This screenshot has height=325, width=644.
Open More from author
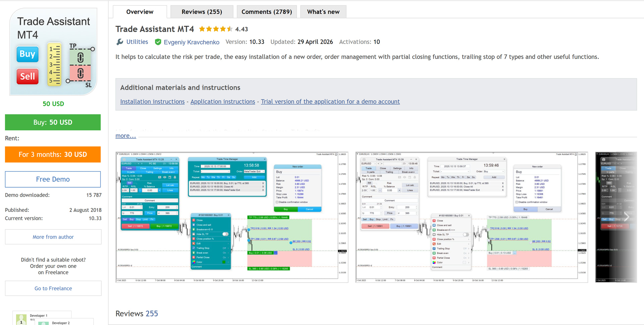[x=53, y=237]
